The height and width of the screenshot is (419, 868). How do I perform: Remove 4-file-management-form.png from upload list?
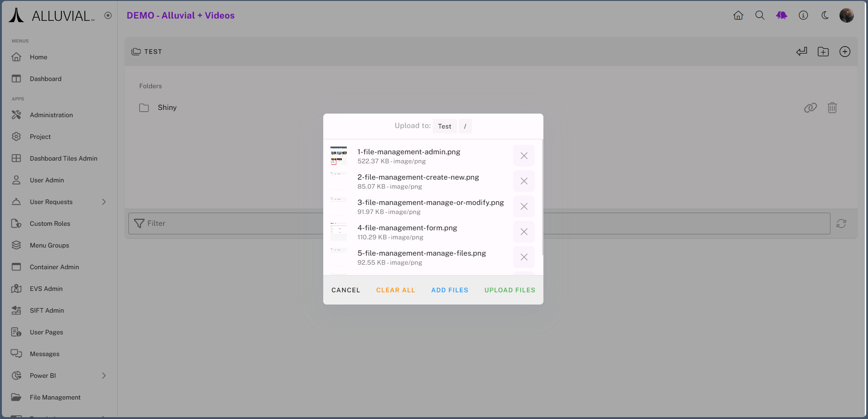[x=524, y=232]
